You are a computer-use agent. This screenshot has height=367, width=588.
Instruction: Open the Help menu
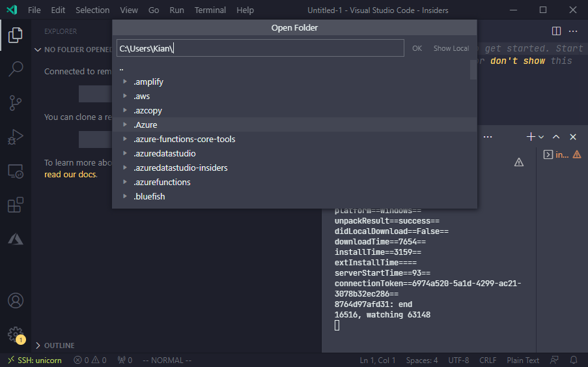click(x=245, y=10)
